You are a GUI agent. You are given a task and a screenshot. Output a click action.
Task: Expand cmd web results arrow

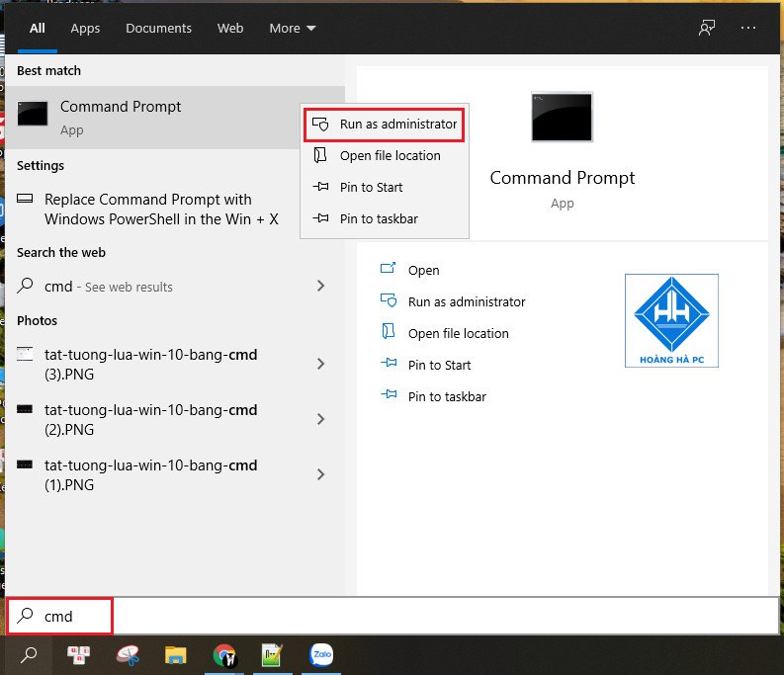point(320,286)
